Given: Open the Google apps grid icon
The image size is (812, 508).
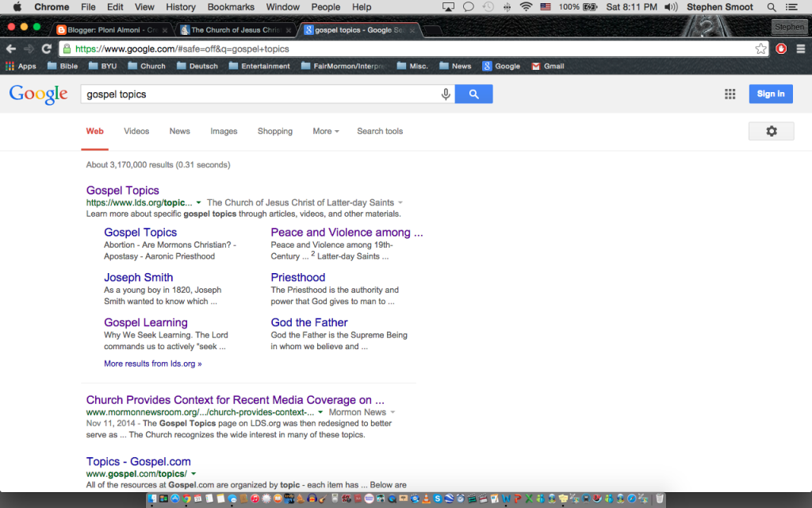Looking at the screenshot, I should tap(730, 94).
